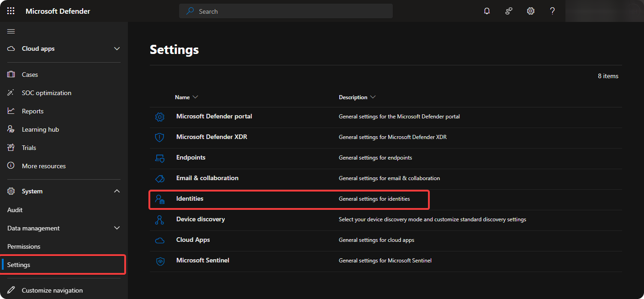Open the settings gear in top bar

(x=531, y=11)
